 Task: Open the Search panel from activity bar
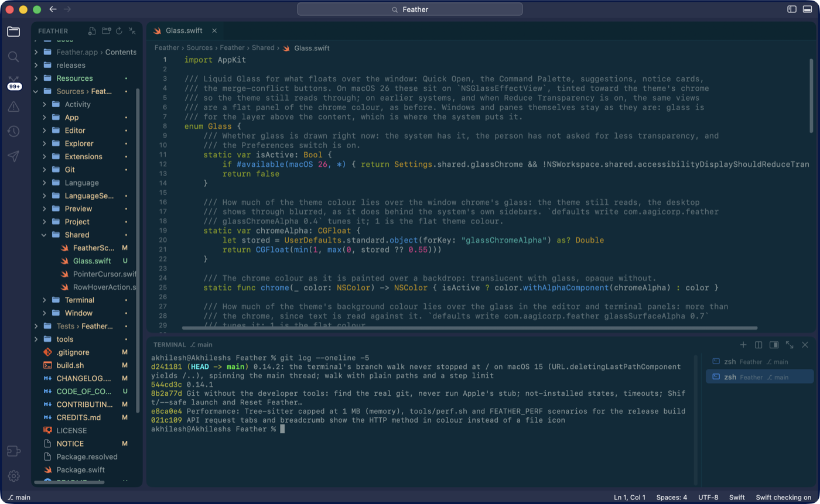click(x=13, y=57)
